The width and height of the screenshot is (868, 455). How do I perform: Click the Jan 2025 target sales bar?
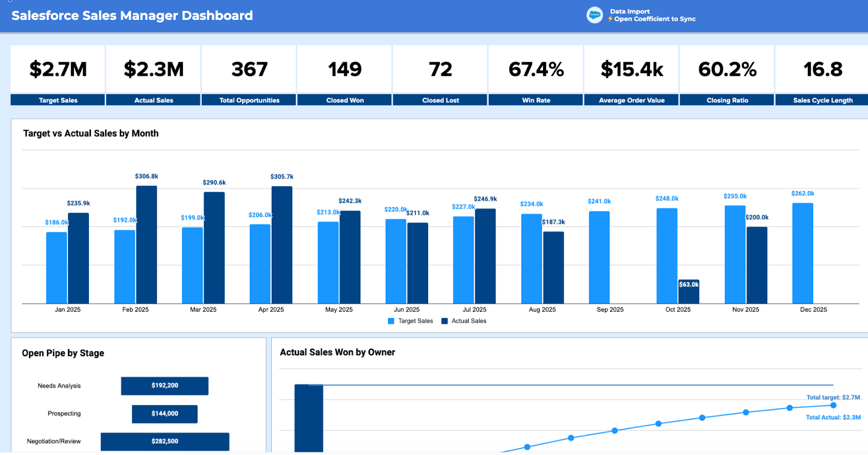pos(56,268)
